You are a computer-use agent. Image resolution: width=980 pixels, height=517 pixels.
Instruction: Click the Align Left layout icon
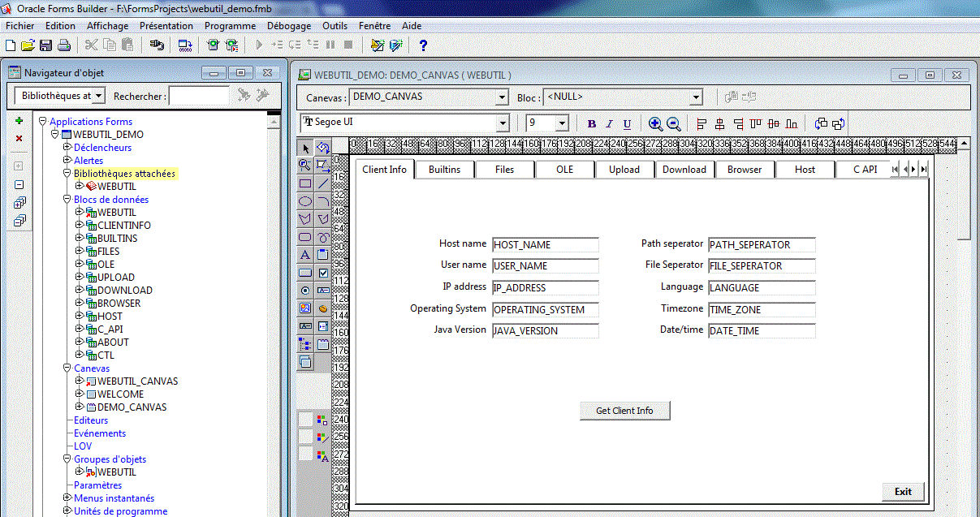[x=701, y=123]
